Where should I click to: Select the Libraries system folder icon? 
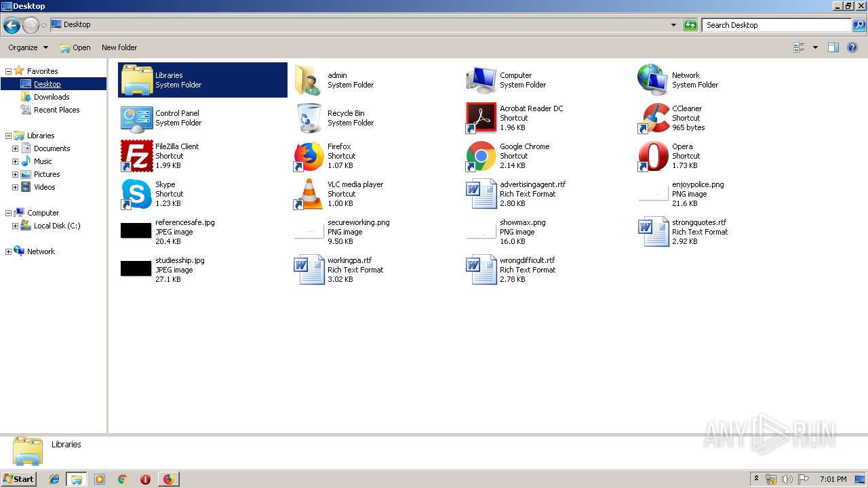pos(136,80)
